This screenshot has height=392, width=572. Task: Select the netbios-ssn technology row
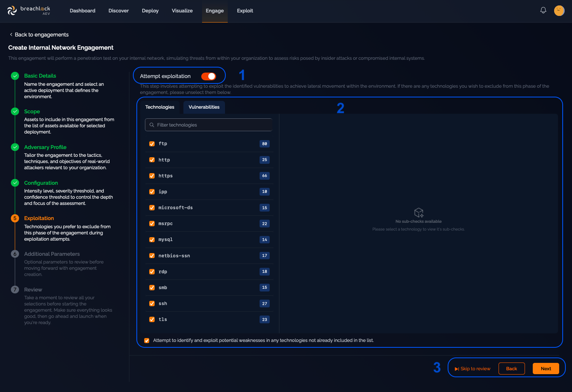coord(209,256)
